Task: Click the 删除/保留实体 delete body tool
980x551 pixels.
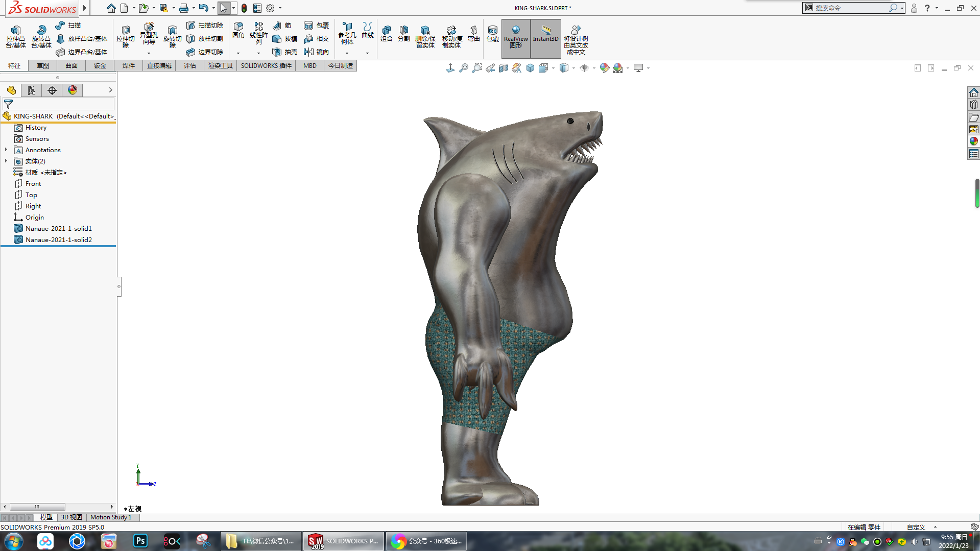Action: (425, 37)
